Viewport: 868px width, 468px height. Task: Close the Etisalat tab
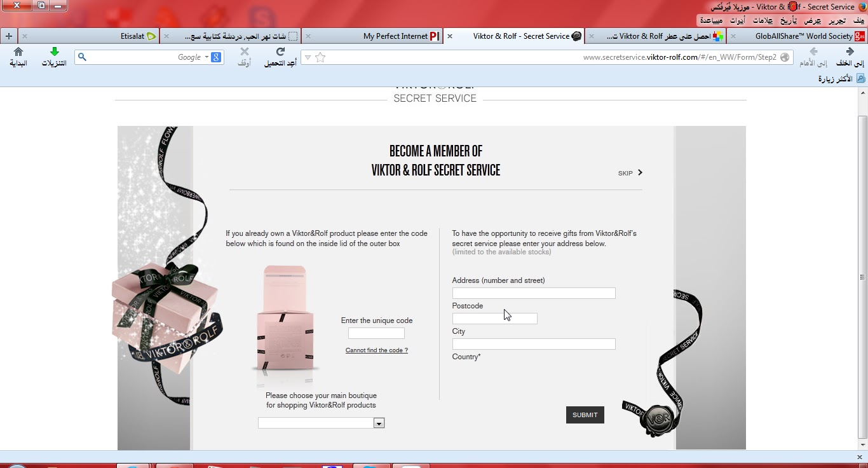point(24,36)
